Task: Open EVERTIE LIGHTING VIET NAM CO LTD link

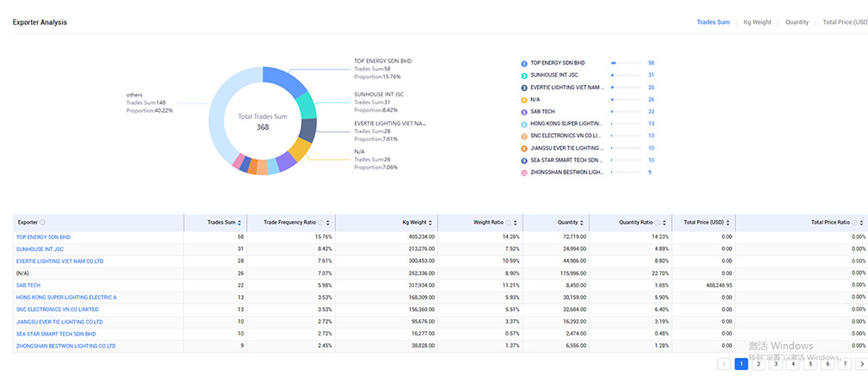Action: (x=59, y=261)
